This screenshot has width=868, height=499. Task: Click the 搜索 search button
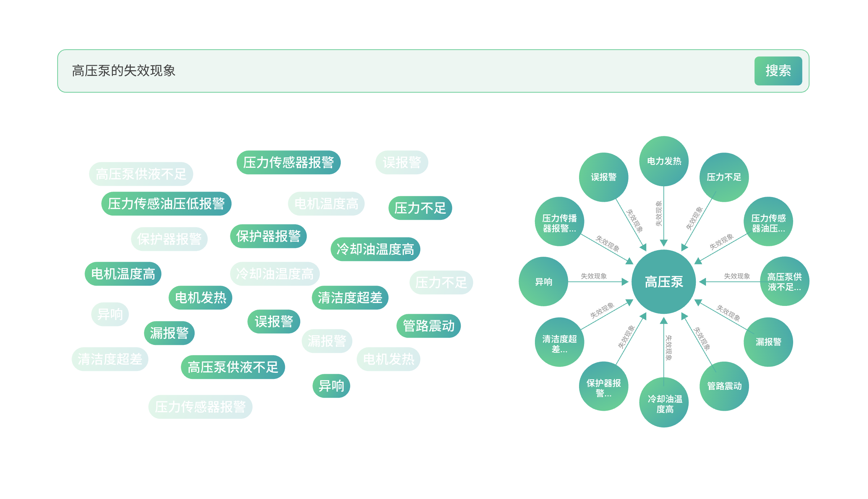(778, 71)
